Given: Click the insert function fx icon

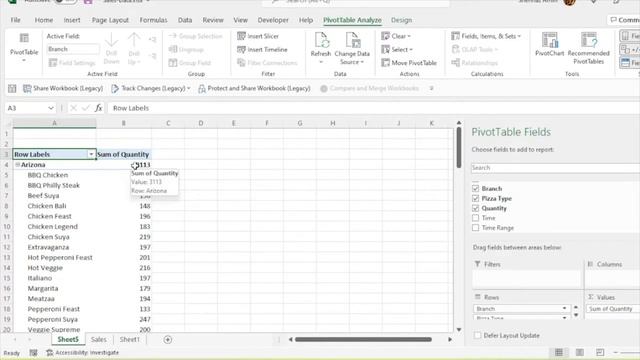Looking at the screenshot, I should pos(98,108).
